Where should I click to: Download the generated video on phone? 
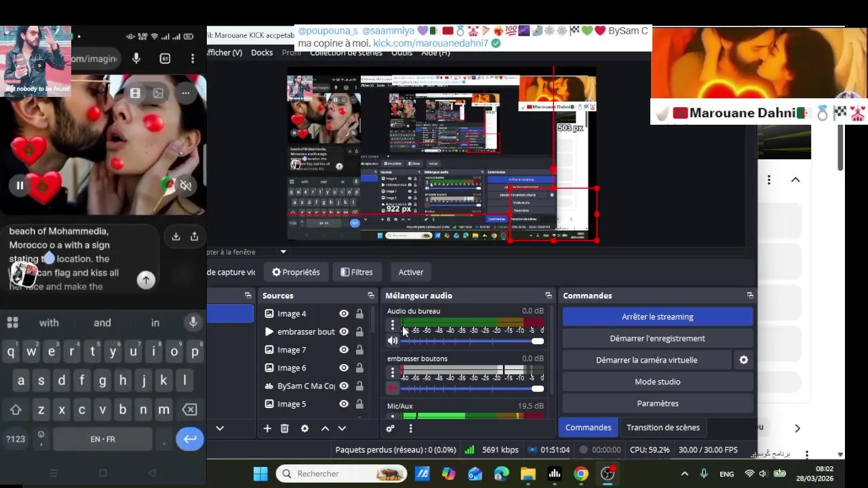pyautogui.click(x=176, y=236)
